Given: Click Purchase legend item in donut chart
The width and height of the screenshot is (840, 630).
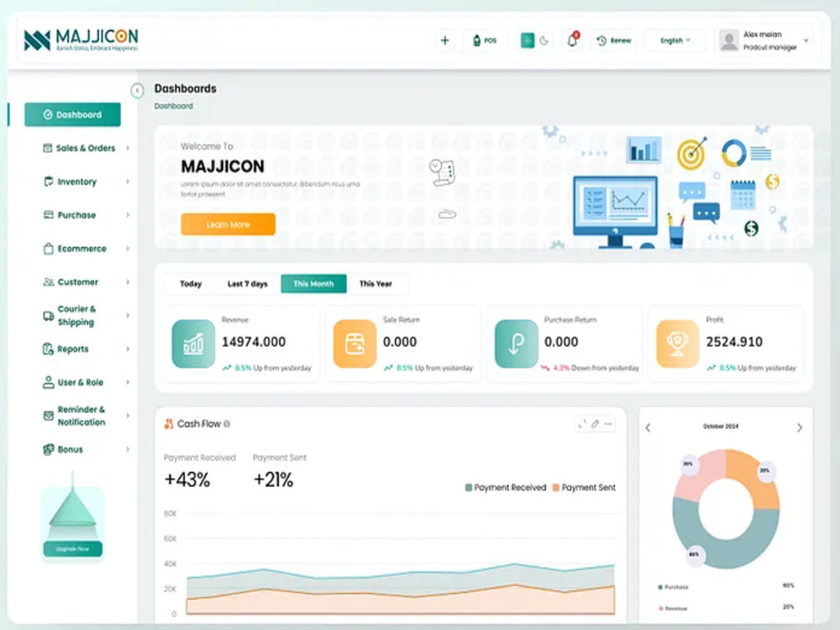Looking at the screenshot, I should tap(673, 587).
